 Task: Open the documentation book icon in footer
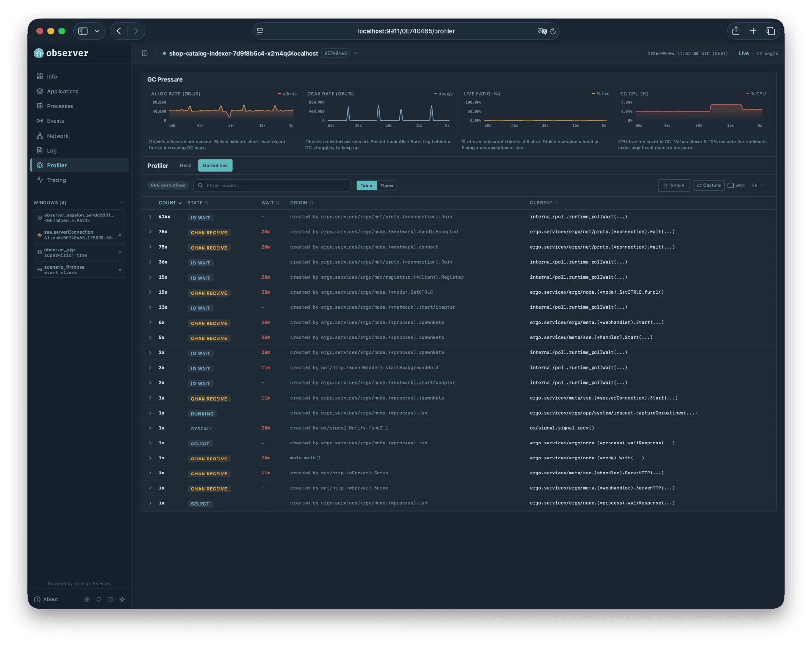tap(110, 599)
